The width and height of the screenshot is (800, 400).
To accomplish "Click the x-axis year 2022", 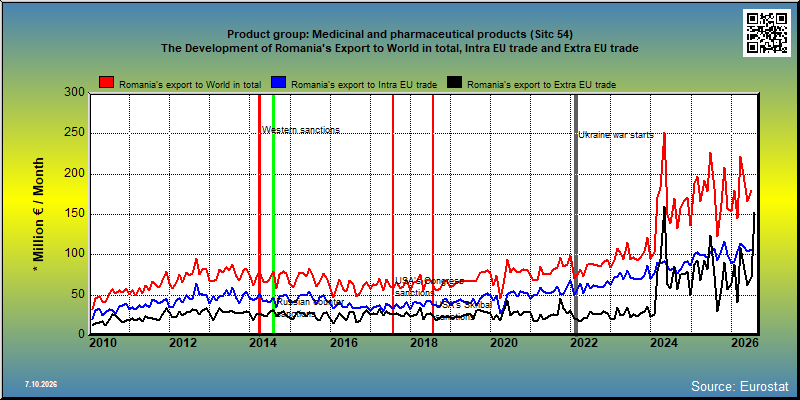I will [x=583, y=343].
